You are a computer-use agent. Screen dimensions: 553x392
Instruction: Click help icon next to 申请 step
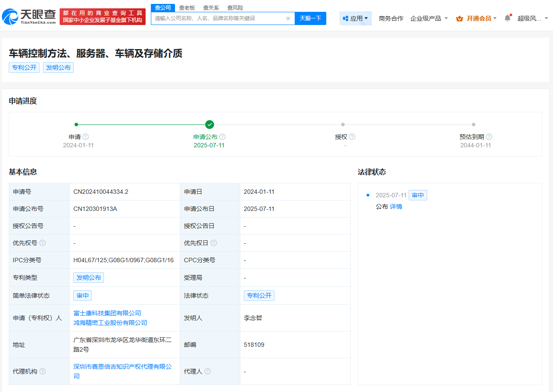86,137
